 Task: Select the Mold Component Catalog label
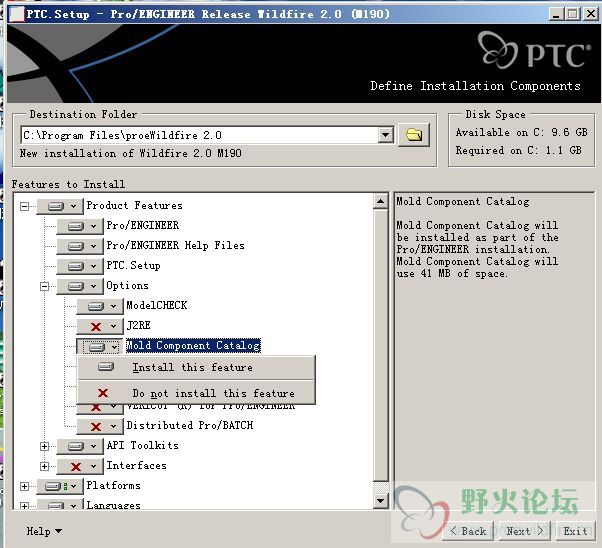[x=193, y=345]
